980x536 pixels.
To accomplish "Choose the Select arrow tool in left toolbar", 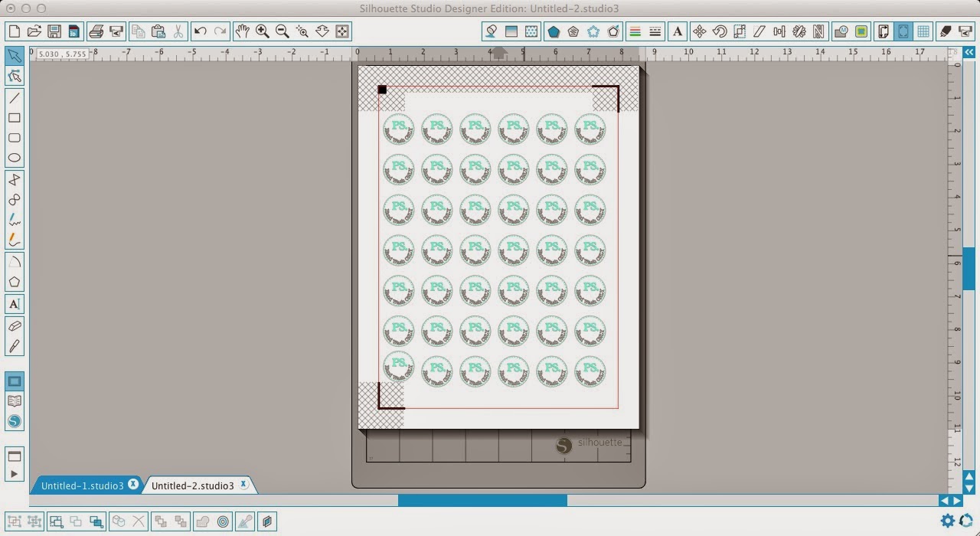I will [x=14, y=55].
